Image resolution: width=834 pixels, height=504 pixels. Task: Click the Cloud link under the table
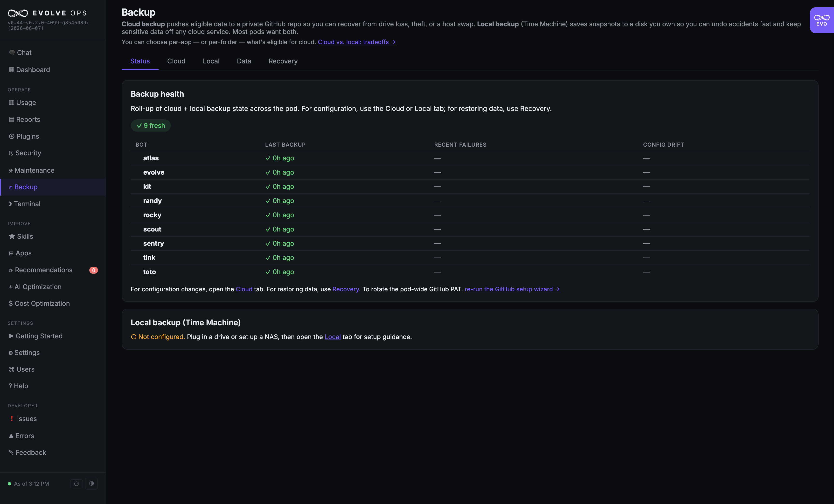(244, 289)
